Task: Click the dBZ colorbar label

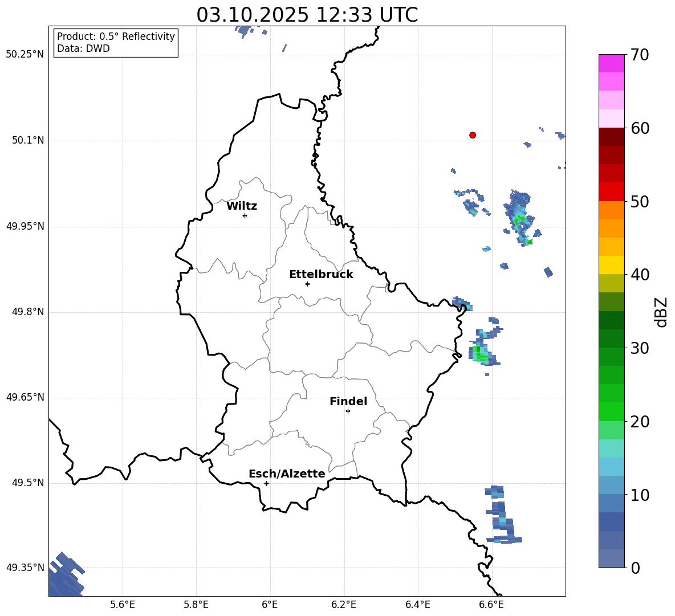Action: (x=661, y=312)
